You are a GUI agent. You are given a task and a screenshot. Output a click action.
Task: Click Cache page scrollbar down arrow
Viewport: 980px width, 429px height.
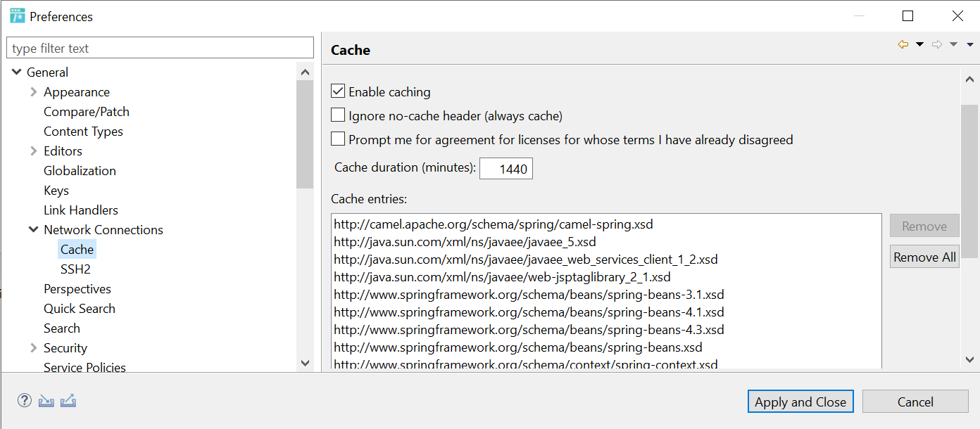click(970, 360)
